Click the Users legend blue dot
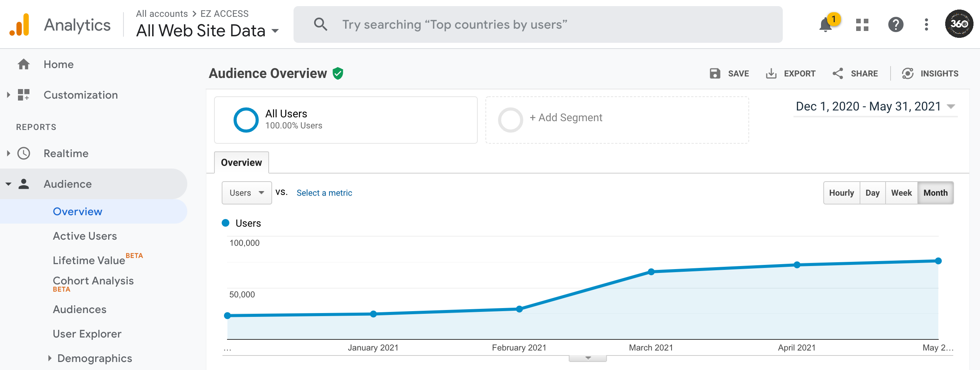The image size is (980, 370). point(226,223)
